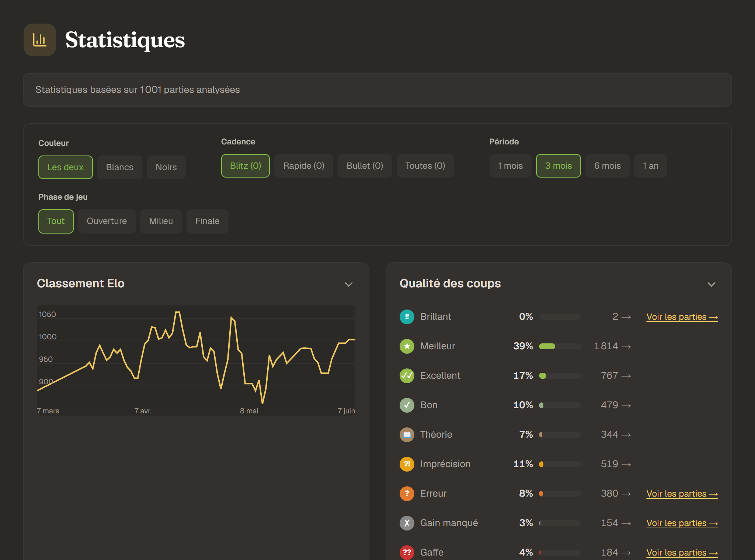The width and height of the screenshot is (755, 560).
Task: Click the Bon checkmark icon
Action: click(407, 405)
